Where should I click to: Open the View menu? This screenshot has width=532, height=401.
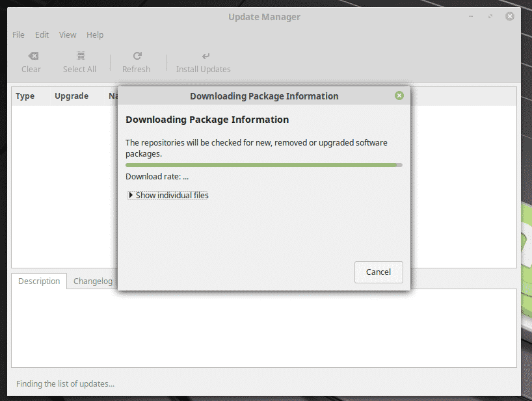pyautogui.click(x=68, y=35)
